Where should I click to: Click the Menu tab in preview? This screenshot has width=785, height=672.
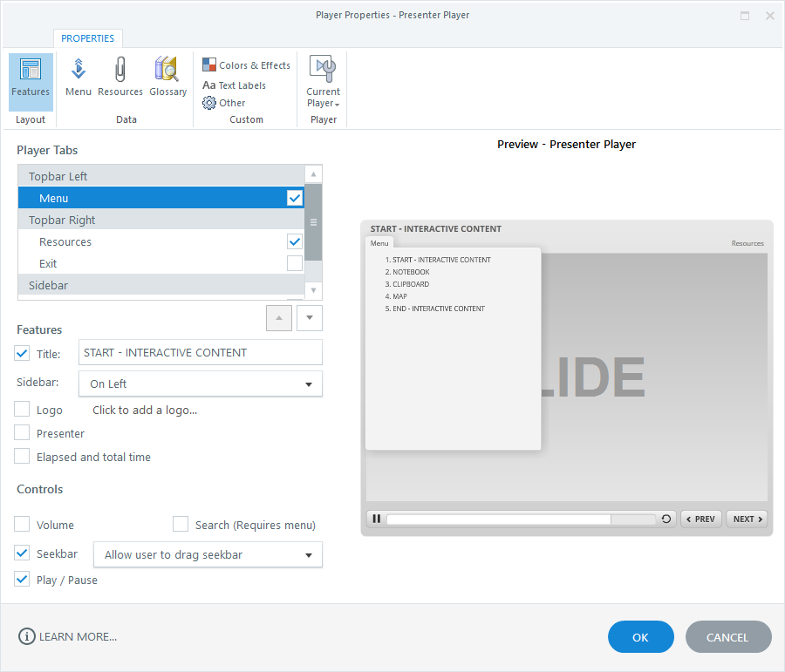pos(379,243)
